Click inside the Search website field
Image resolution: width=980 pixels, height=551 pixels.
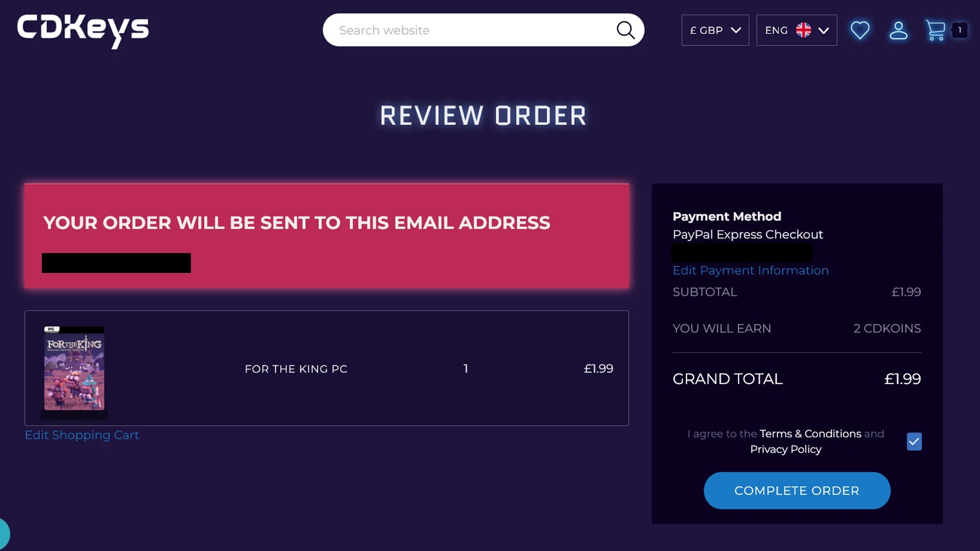tap(459, 30)
